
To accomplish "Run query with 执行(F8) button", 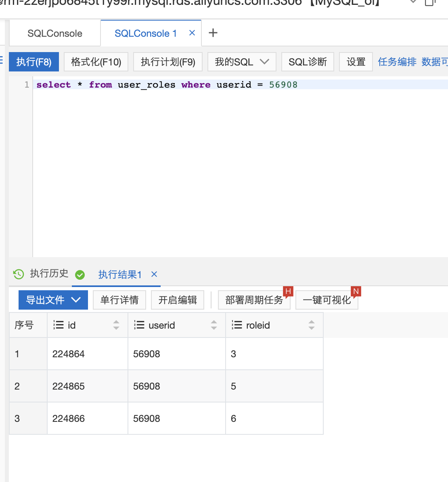I will [34, 62].
